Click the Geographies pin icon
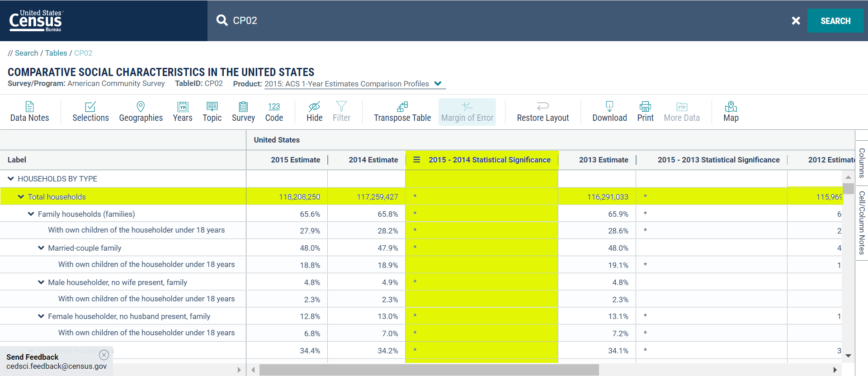The height and width of the screenshot is (376, 868). [141, 106]
